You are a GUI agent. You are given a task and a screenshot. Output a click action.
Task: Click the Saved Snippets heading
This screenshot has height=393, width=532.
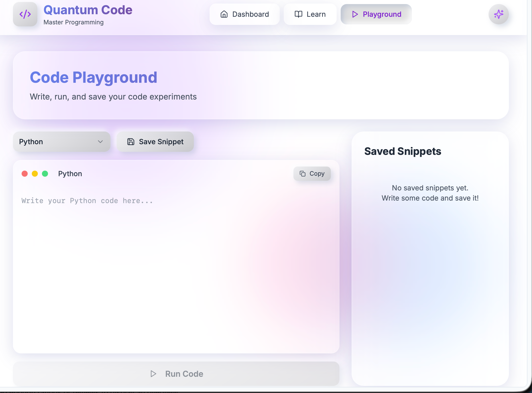click(403, 151)
